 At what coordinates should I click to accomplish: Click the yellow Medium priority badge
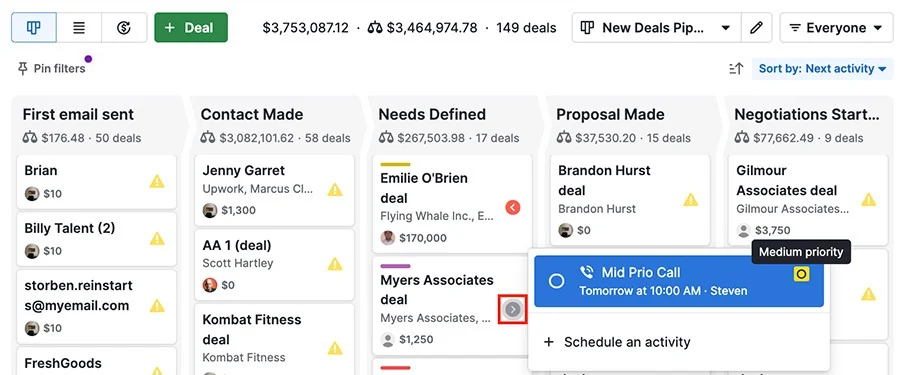[x=801, y=274]
